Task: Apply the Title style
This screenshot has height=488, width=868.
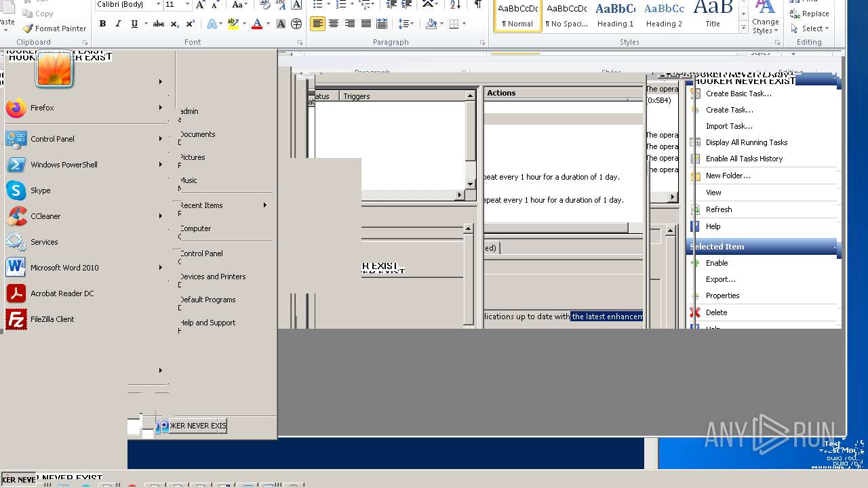Action: (713, 15)
